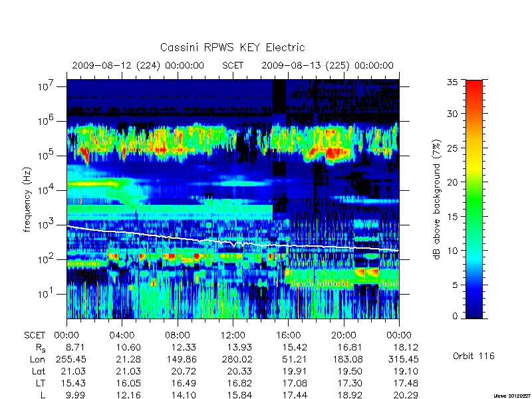Select the start date label '2009-08-12 (224) 00:00:00'
Viewport: 532px width, 399px height.
[138, 65]
